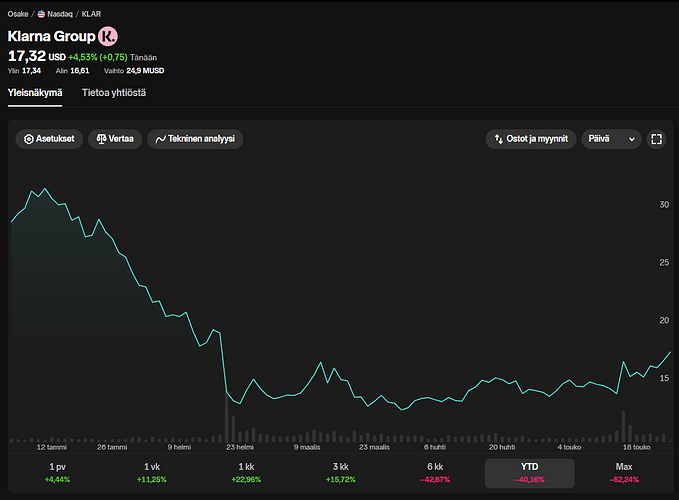Click the 30 price axis label
This screenshot has height=500, width=679.
pyautogui.click(x=664, y=204)
